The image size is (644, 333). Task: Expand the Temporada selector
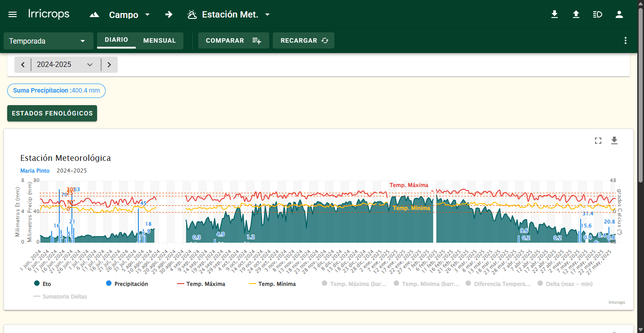[48, 41]
